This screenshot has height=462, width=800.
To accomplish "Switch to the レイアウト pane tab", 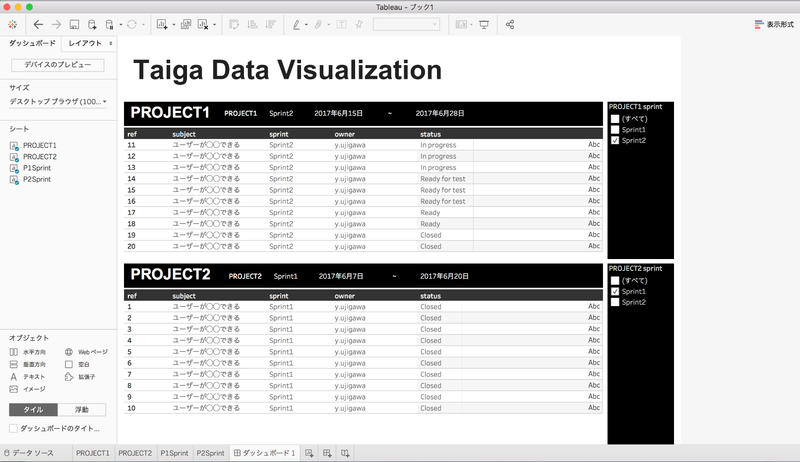I will pos(88,43).
